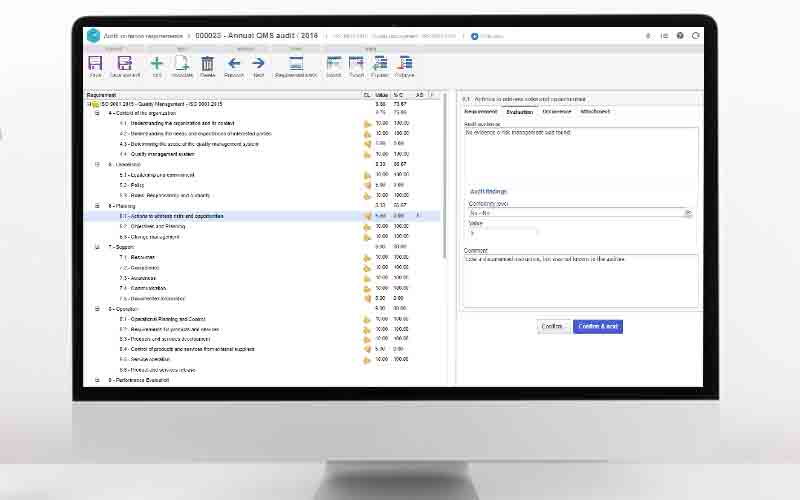The height and width of the screenshot is (500, 800).
Task: Open the Requirement matrix tool
Action: tap(296, 64)
